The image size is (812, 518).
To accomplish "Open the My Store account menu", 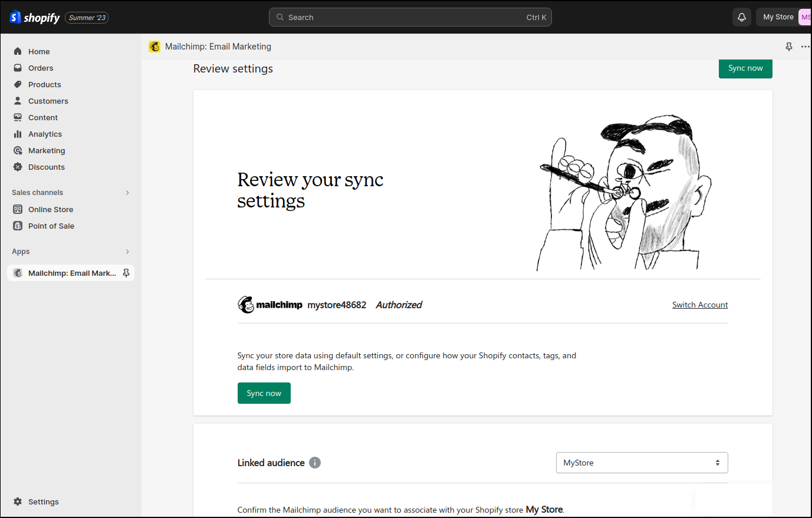I will (x=784, y=17).
